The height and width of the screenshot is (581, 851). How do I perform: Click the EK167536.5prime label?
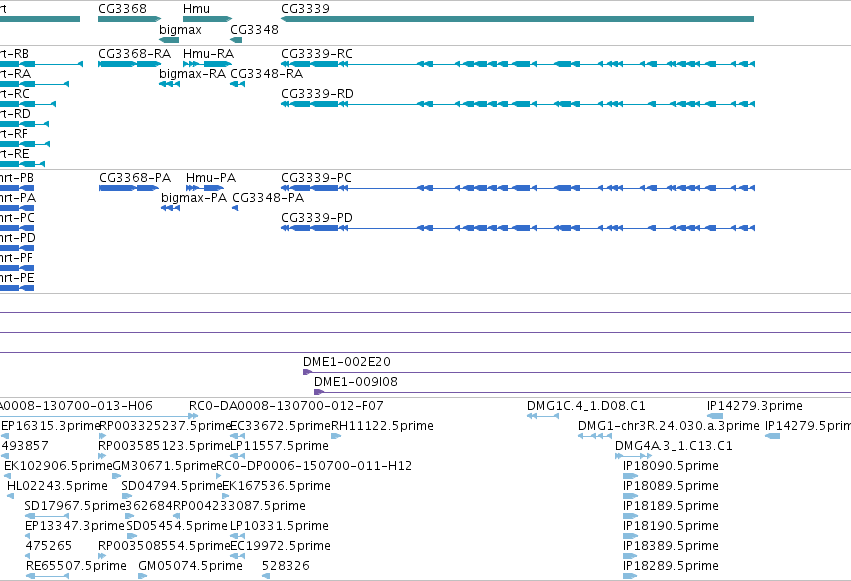pyautogui.click(x=277, y=486)
